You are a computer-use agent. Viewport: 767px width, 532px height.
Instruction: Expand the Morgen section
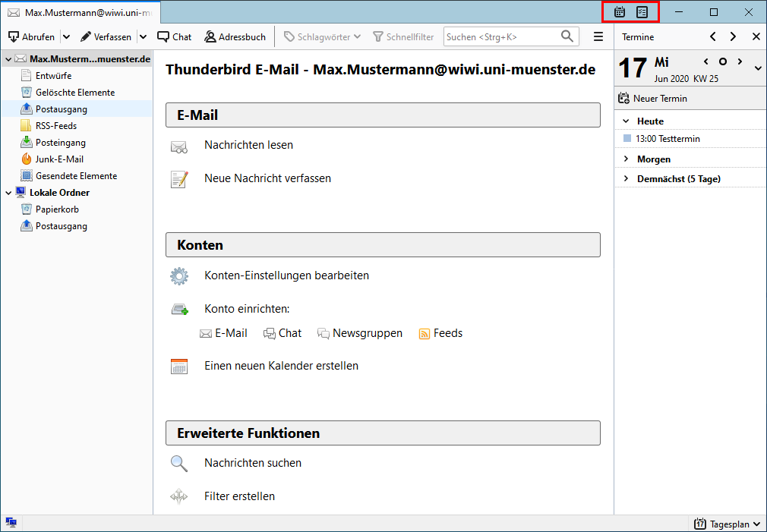(x=626, y=159)
